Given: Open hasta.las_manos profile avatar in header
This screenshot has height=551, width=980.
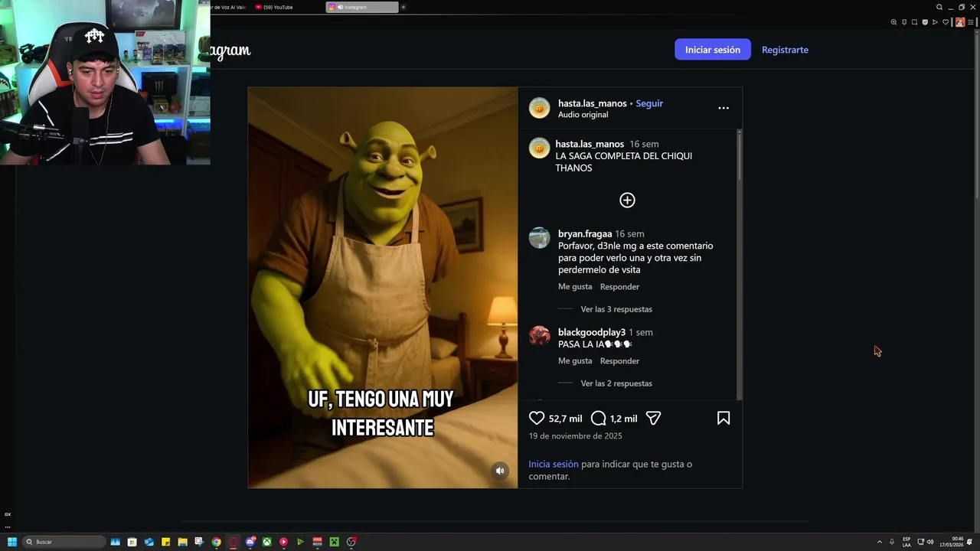Looking at the screenshot, I should pyautogui.click(x=540, y=108).
